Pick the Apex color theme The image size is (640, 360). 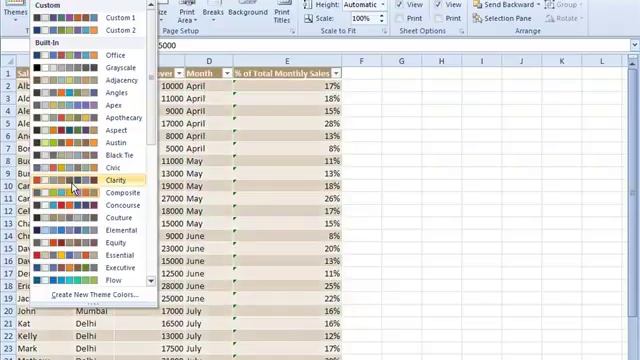[x=89, y=105]
